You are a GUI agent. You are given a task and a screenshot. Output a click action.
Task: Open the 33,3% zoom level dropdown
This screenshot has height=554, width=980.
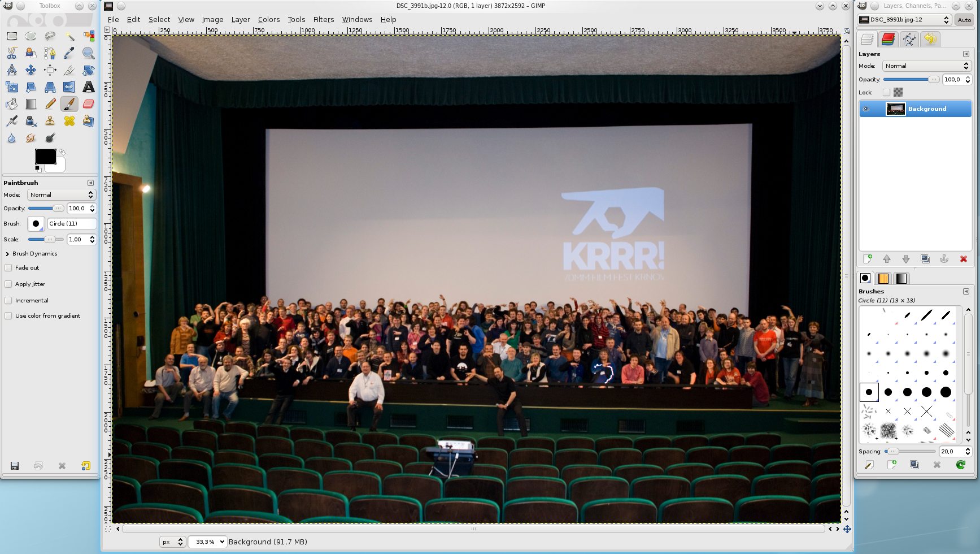[207, 542]
